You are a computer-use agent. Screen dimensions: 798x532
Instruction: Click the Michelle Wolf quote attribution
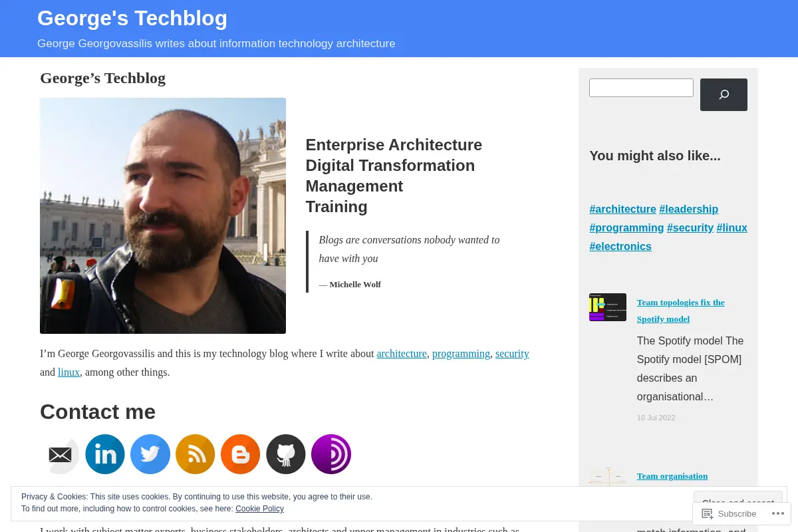click(x=350, y=285)
